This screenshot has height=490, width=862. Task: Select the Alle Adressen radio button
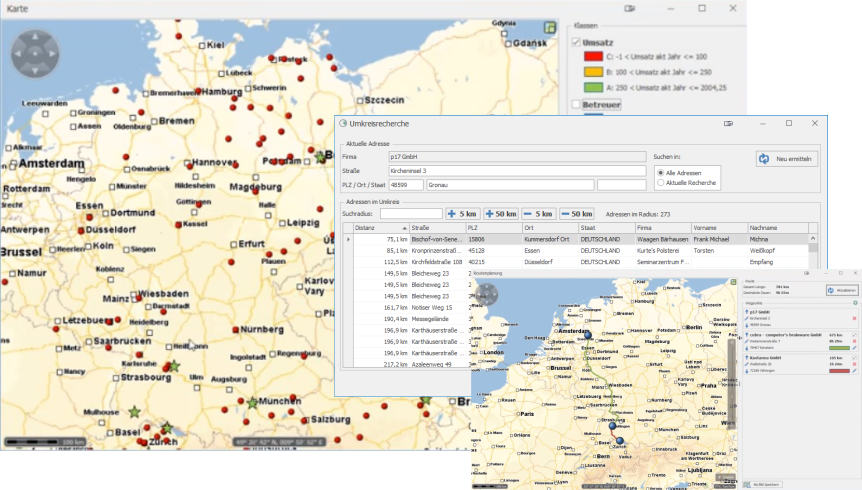click(x=660, y=172)
